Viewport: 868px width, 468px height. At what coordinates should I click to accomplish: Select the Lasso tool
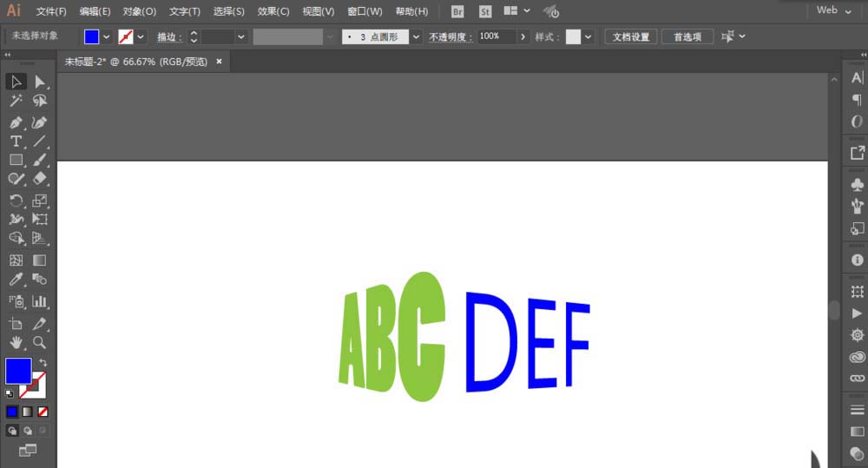click(x=39, y=101)
